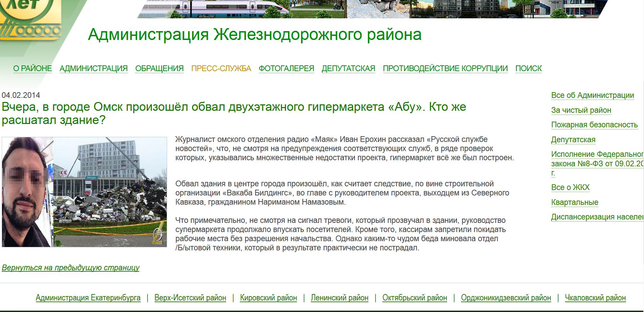Click the 'Квартальные' sidebar link
Screen dimensions: 644x312
click(x=575, y=202)
